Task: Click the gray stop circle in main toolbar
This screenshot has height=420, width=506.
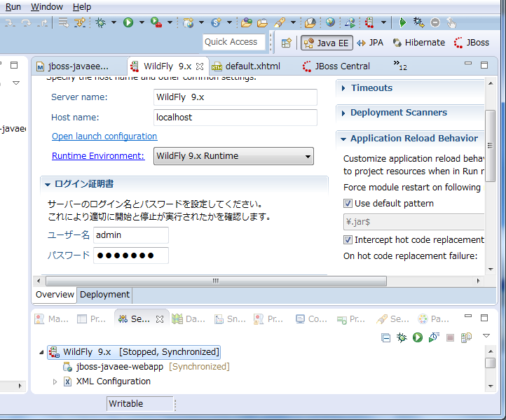Action: (x=435, y=22)
